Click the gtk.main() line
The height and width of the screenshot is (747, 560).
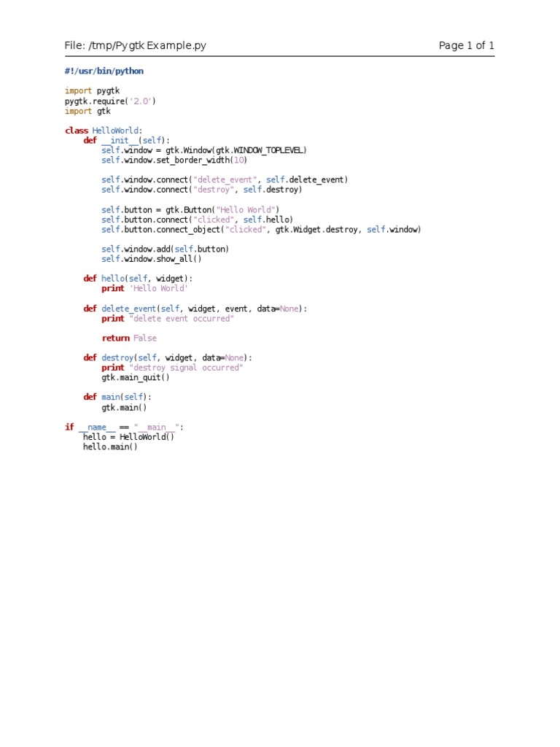coord(124,407)
